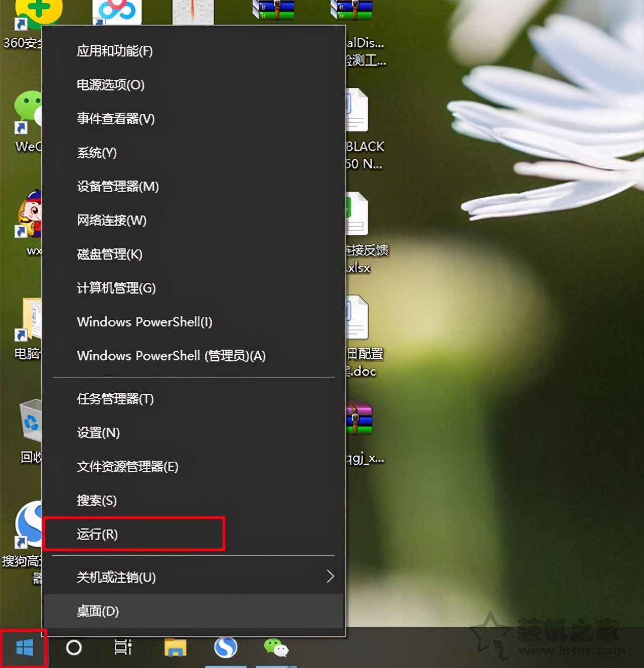Open Windows PowerShell (管理员)(A)

coord(171,356)
